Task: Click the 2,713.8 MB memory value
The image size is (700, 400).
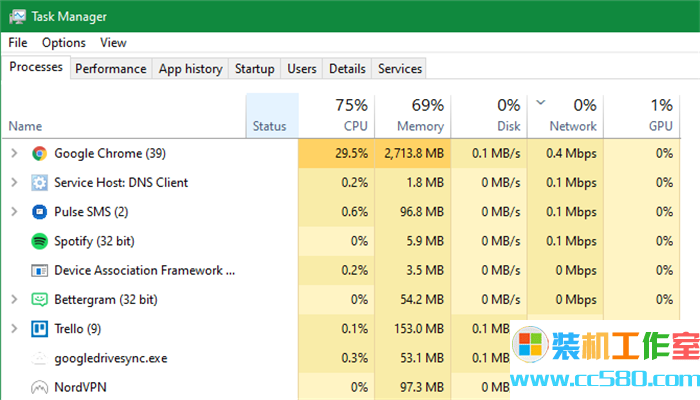Action: (414, 154)
